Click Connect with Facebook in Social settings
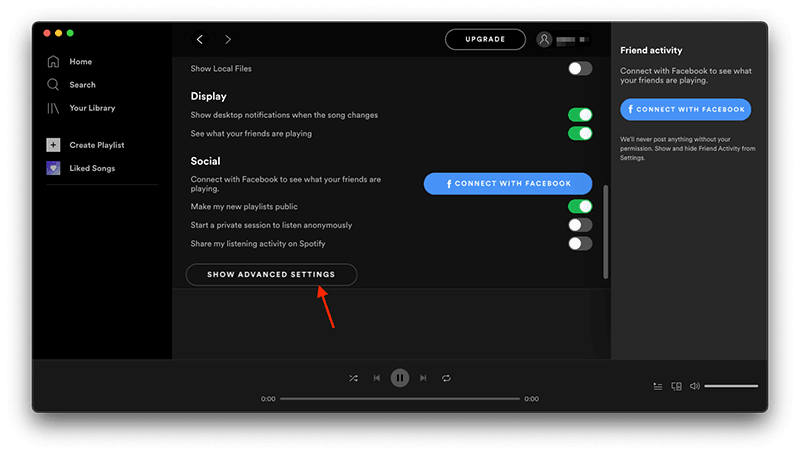800x455 pixels. click(x=508, y=184)
